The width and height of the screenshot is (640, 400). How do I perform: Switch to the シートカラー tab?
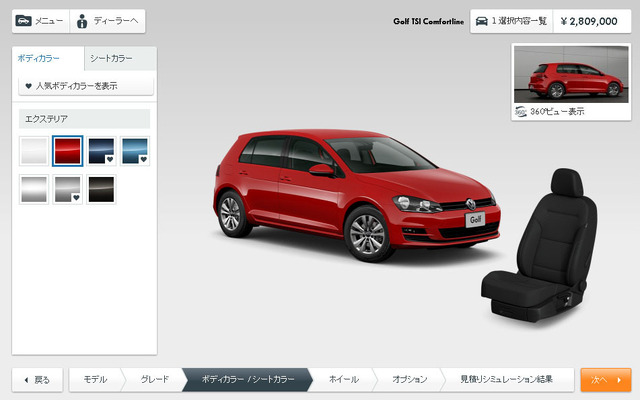120,58
